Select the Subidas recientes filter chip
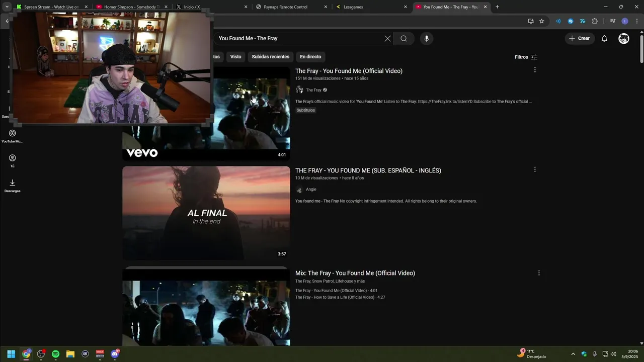The height and width of the screenshot is (362, 644). click(x=271, y=57)
